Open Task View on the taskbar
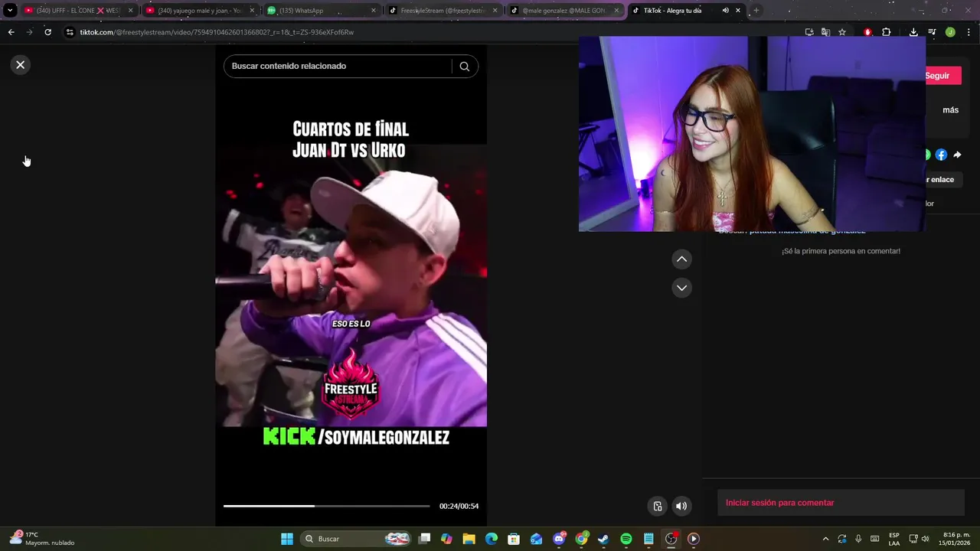980x551 pixels. 425,539
